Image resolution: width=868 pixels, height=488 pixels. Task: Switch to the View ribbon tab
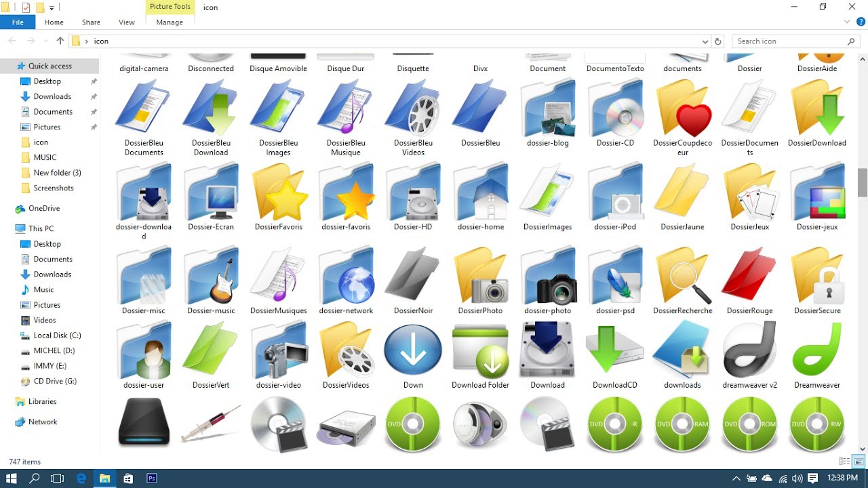126,22
